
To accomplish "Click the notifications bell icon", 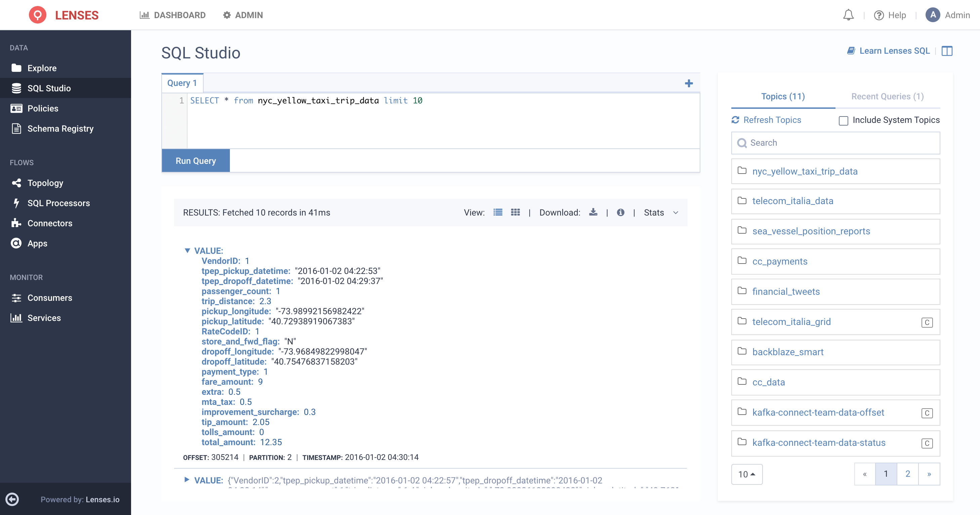I will pos(848,15).
